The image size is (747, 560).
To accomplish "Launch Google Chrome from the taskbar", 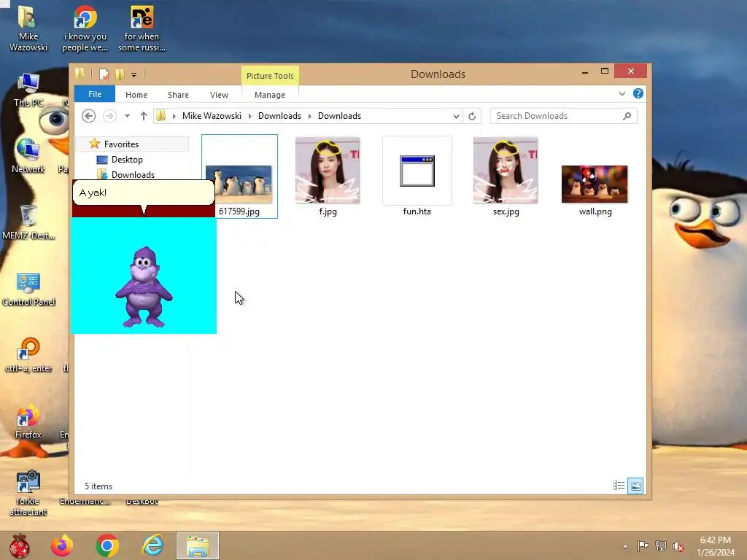I will click(107, 545).
